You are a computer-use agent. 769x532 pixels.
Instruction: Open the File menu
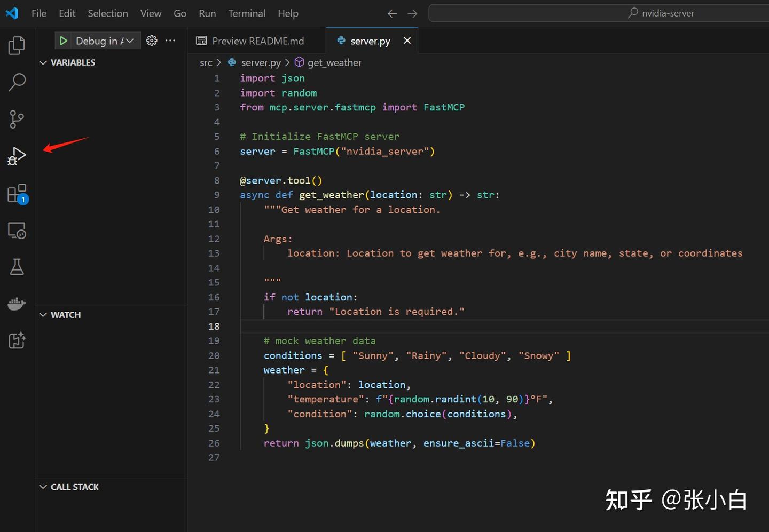39,13
